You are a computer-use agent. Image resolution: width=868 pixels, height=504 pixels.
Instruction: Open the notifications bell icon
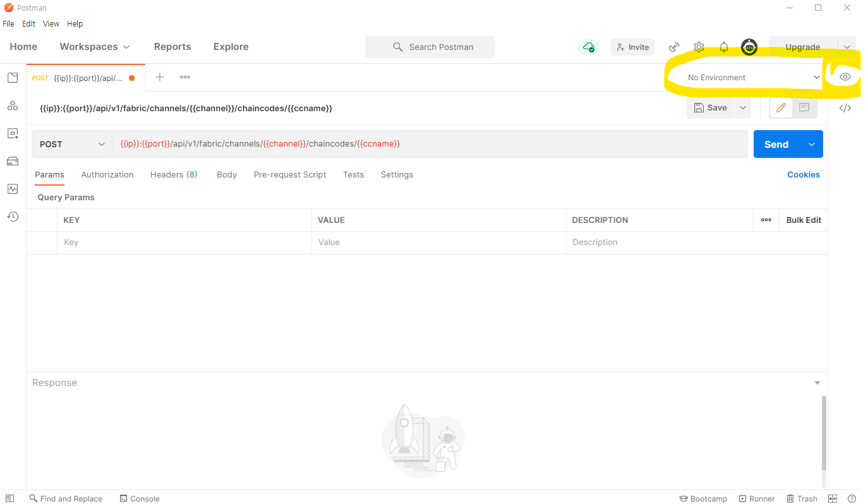point(724,47)
